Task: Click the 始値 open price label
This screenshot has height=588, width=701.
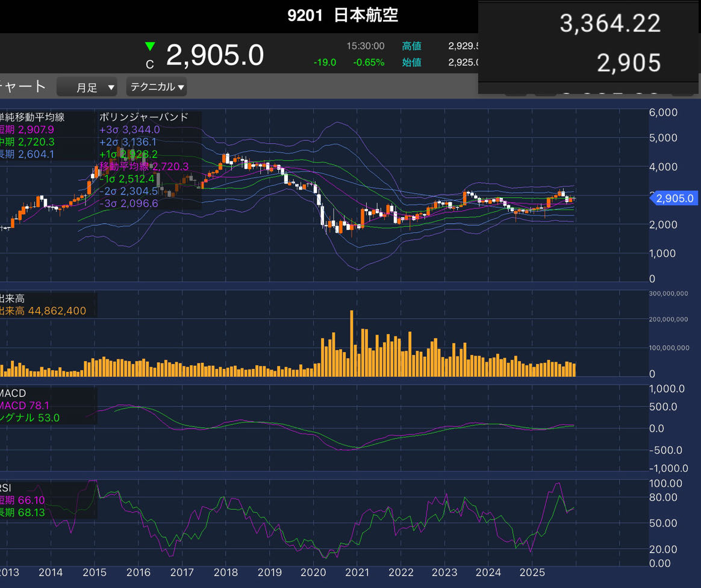Action: pos(412,62)
